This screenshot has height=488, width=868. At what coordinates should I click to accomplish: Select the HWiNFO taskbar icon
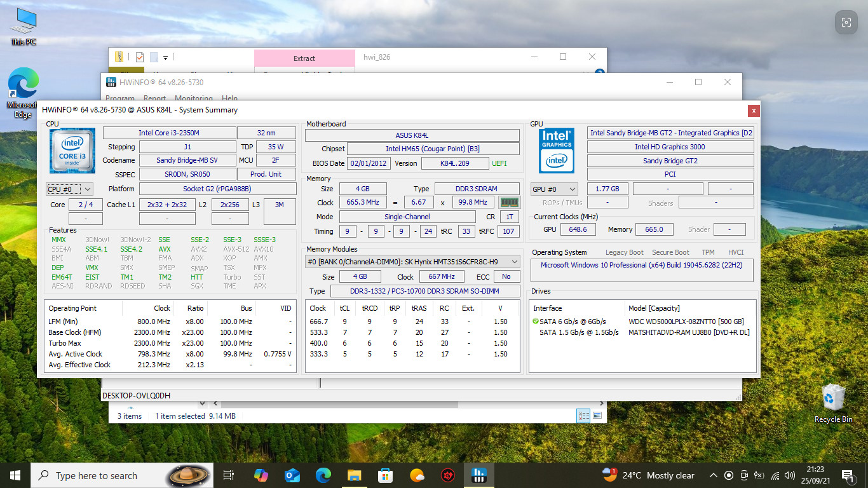[x=479, y=475]
